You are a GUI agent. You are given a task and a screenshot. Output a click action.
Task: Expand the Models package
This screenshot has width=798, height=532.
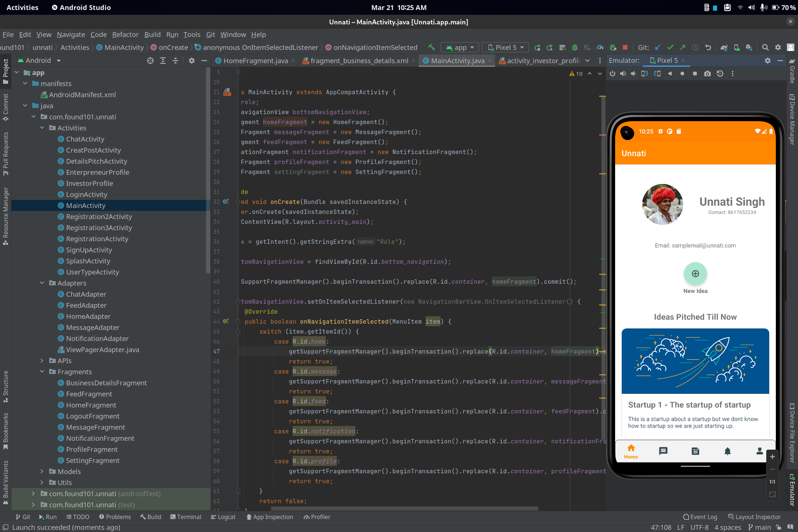tap(42, 471)
